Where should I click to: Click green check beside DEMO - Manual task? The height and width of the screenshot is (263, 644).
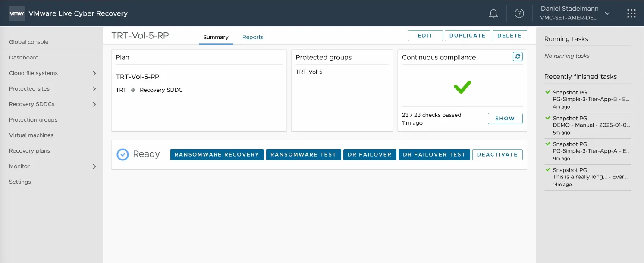point(548,118)
